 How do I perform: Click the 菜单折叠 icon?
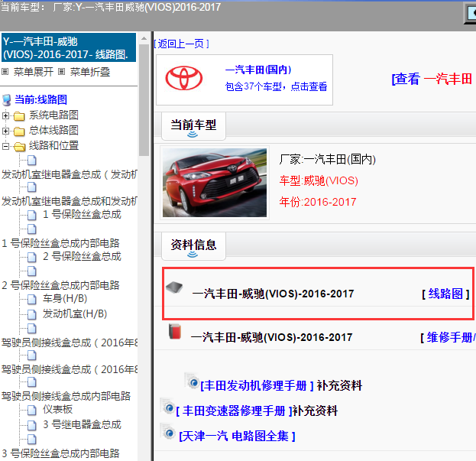coord(61,72)
